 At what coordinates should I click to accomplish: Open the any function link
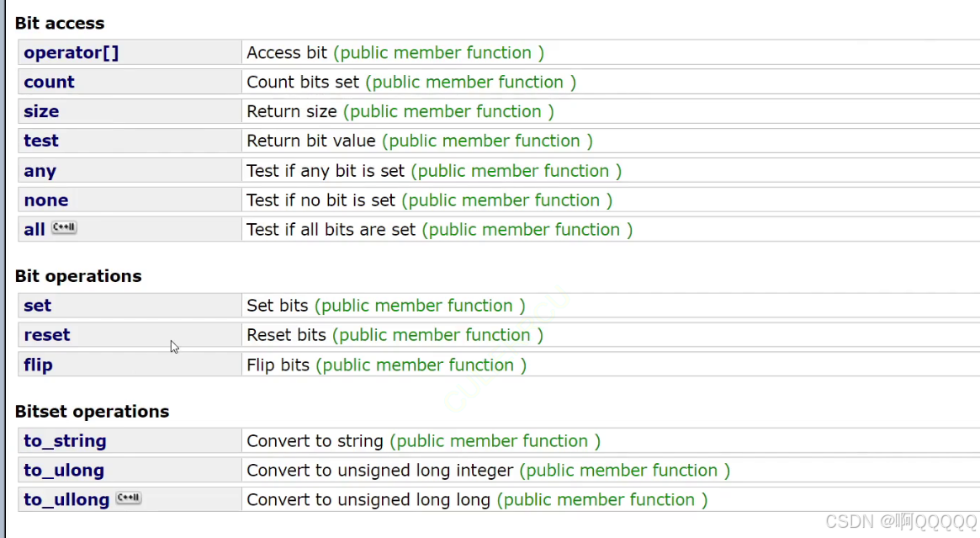pyautogui.click(x=40, y=171)
